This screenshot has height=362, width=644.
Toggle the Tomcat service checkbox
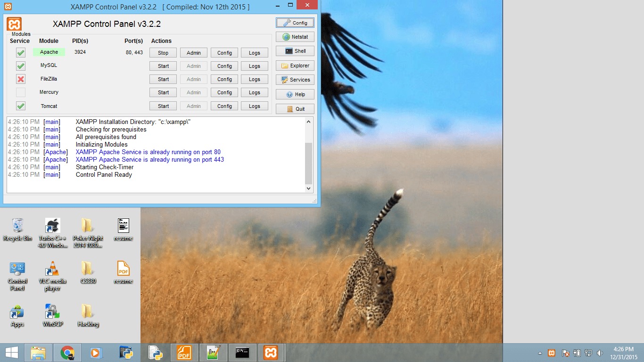pos(21,106)
